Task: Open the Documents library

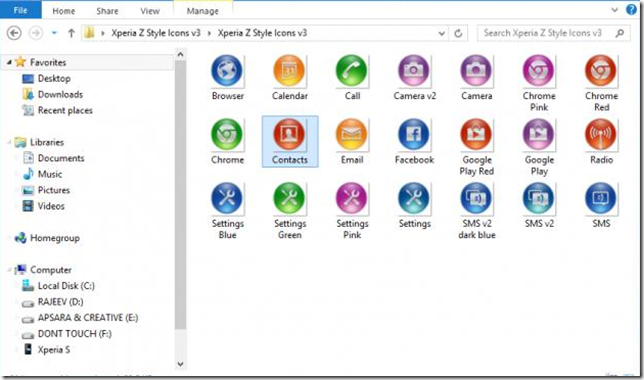Action: tap(61, 158)
